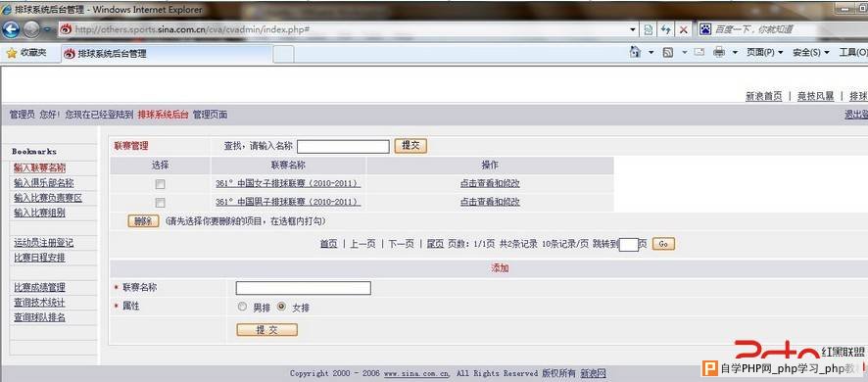Open 运动员注册登记 in sidebar

click(x=44, y=243)
